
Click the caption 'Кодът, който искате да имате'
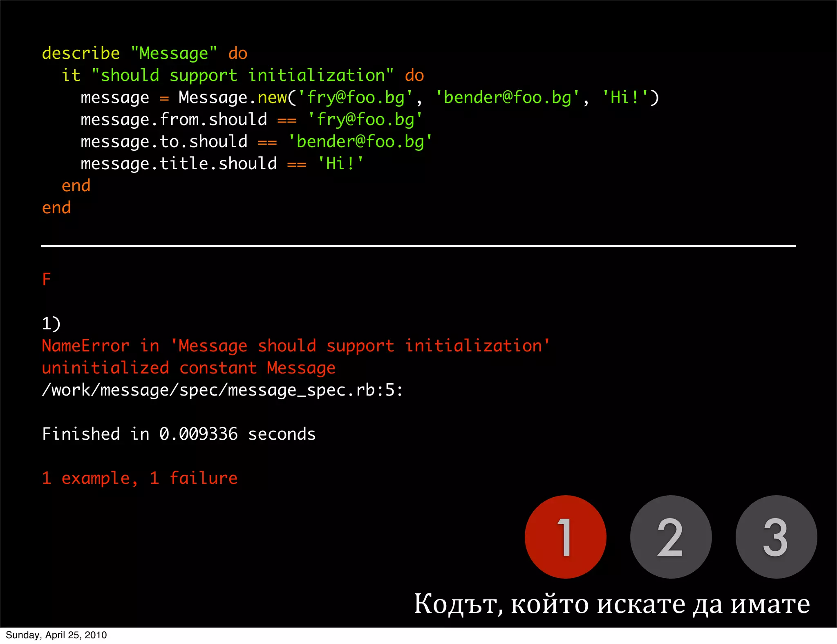(612, 604)
